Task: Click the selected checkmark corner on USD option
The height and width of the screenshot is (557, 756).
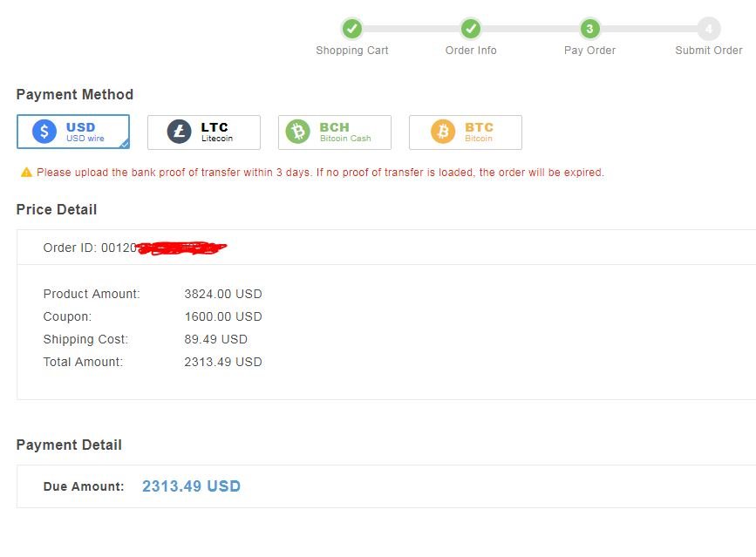Action: (x=124, y=144)
